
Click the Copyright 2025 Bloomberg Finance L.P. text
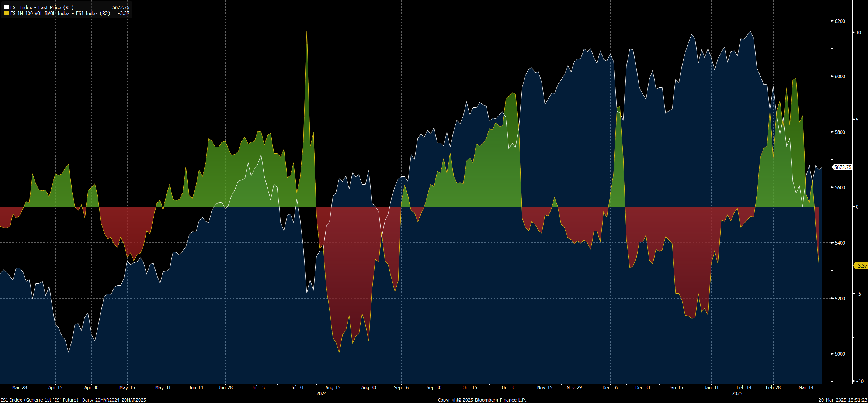[x=482, y=400]
